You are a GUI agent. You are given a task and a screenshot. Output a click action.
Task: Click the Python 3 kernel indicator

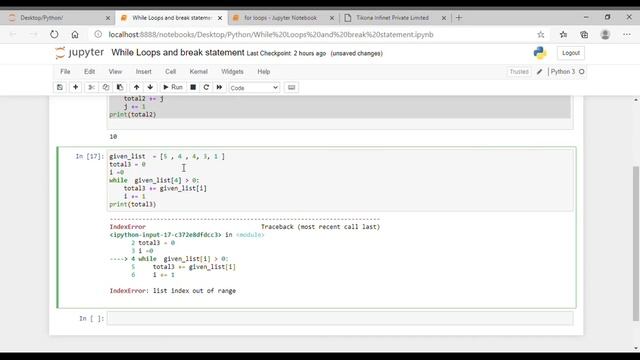click(x=567, y=72)
